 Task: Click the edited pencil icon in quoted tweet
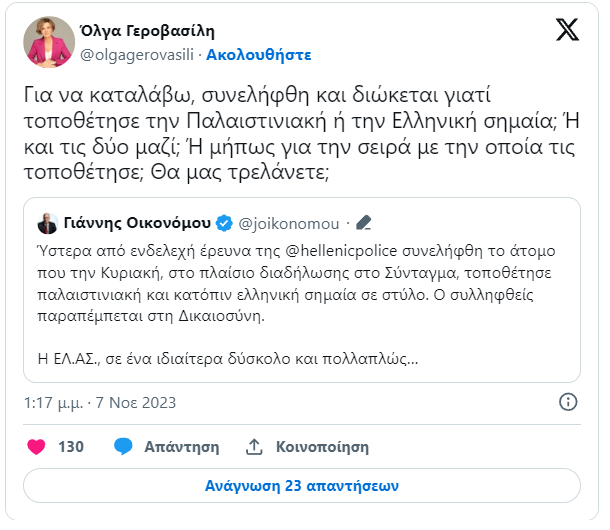(363, 223)
